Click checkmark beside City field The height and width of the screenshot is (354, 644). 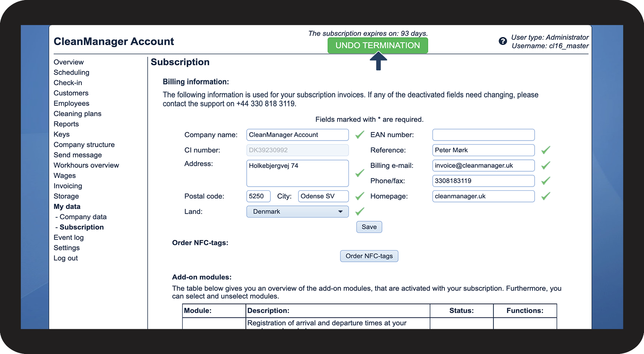[360, 196]
